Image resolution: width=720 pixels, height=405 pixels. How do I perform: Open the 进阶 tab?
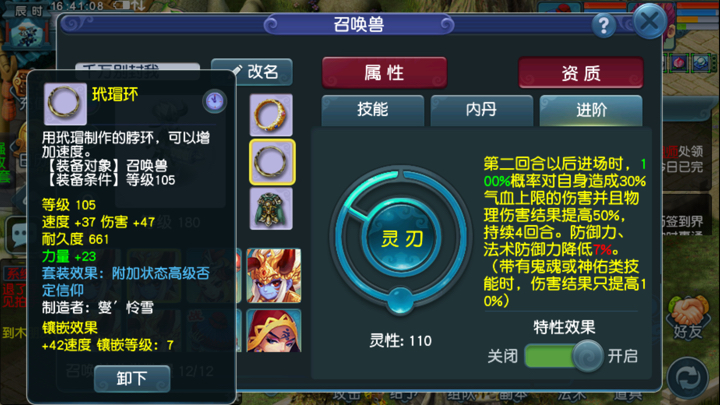pos(591,110)
